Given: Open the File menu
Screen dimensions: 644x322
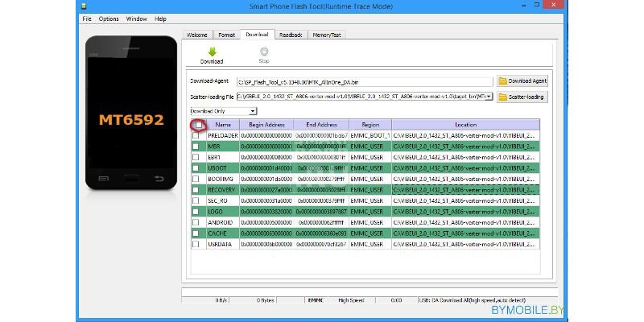Looking at the screenshot, I should [x=87, y=19].
